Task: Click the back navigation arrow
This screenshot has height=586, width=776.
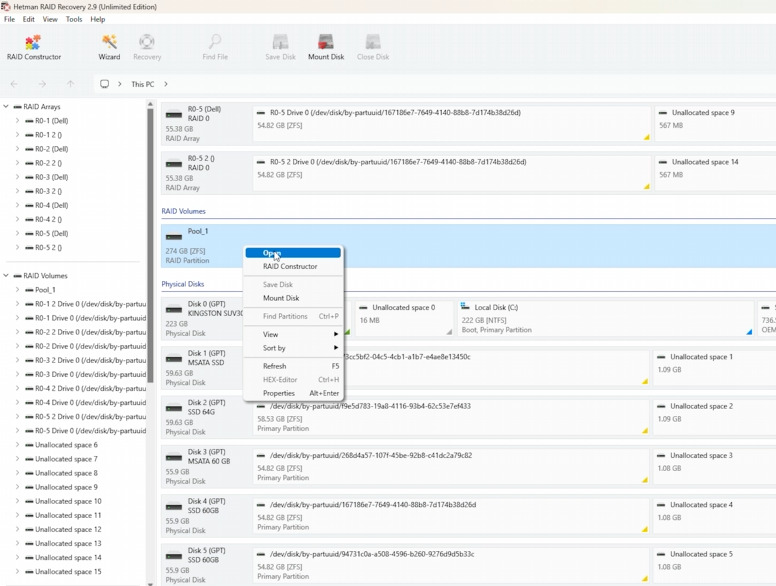Action: click(x=14, y=84)
